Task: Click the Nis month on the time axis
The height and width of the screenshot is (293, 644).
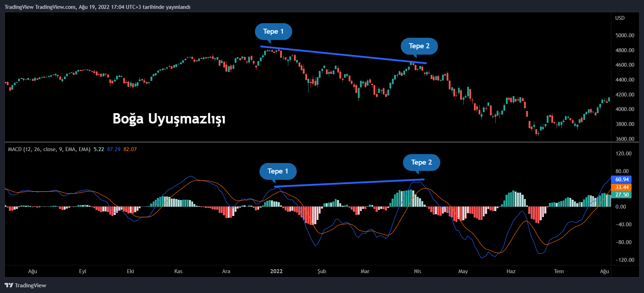Action: pyautogui.click(x=417, y=271)
